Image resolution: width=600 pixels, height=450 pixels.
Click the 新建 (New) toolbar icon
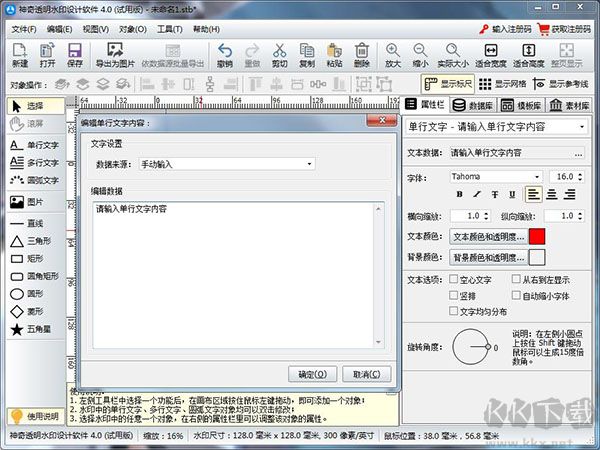point(20,54)
